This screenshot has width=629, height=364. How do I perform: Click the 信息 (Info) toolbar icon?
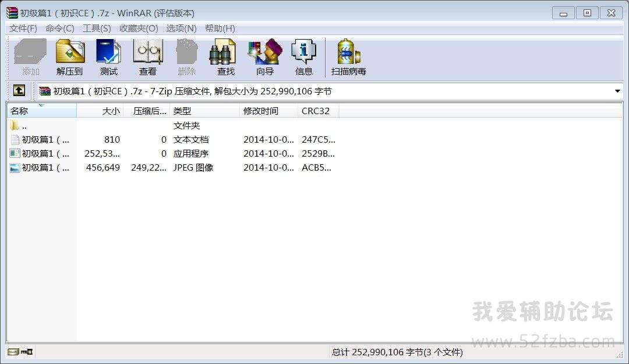(x=303, y=51)
